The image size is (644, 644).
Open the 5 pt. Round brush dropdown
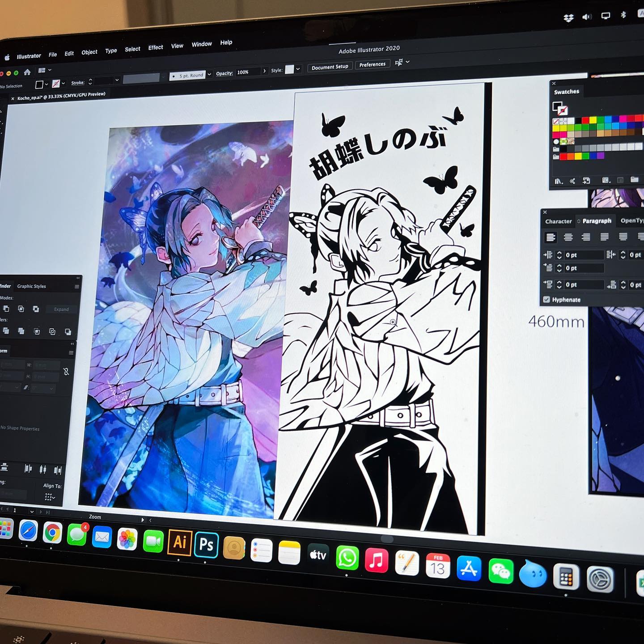(x=209, y=74)
